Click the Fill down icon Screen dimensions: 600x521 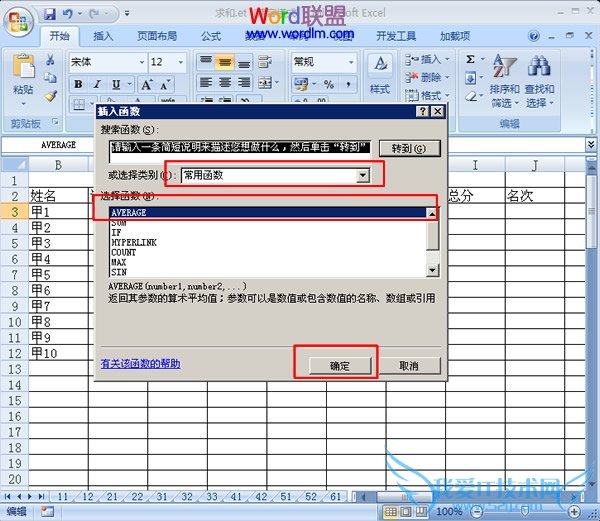click(470, 78)
